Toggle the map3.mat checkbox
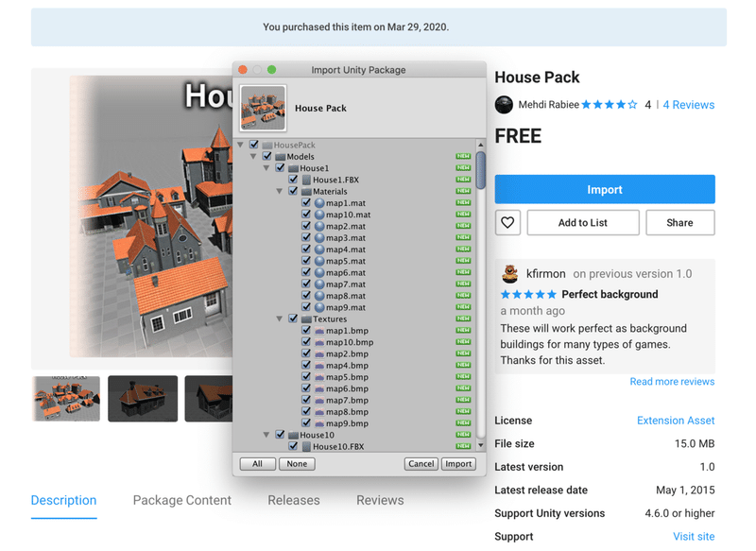This screenshot has width=756, height=551. pos(306,237)
